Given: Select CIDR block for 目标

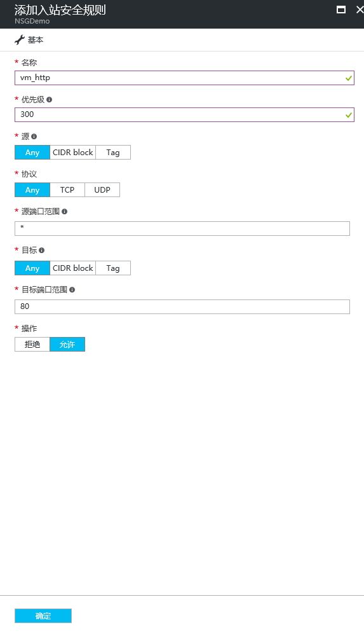Looking at the screenshot, I should pos(73,268).
